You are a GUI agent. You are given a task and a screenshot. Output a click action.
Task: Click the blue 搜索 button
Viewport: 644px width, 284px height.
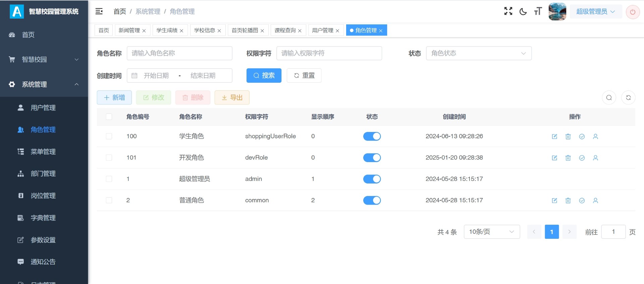[x=264, y=76]
